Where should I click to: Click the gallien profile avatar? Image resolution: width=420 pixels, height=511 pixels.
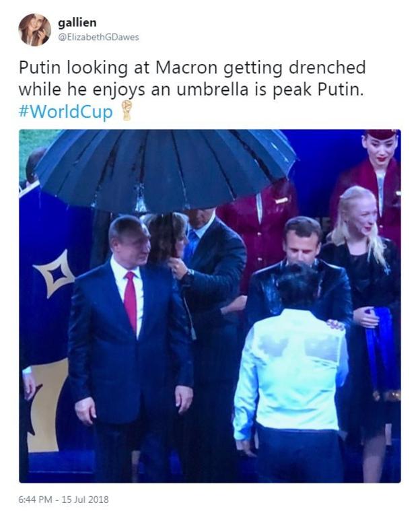click(x=34, y=30)
